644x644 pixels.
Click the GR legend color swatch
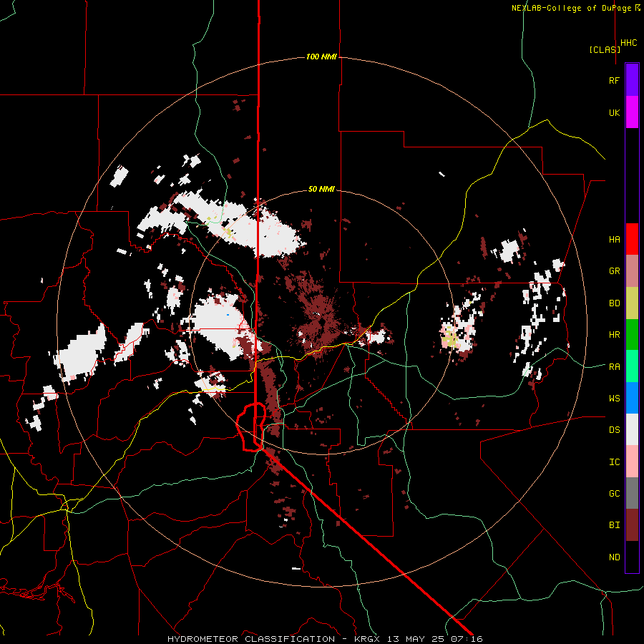point(632,271)
